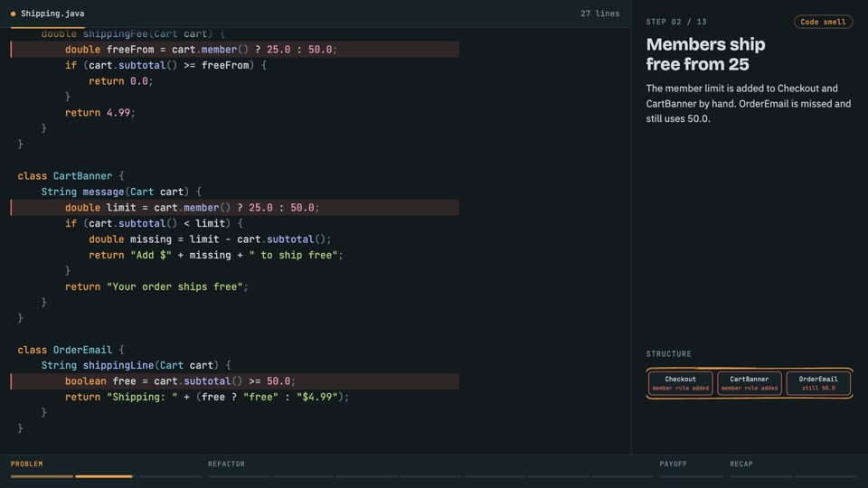Select the OrderEmail structure card
The height and width of the screenshot is (488, 868).
click(818, 383)
